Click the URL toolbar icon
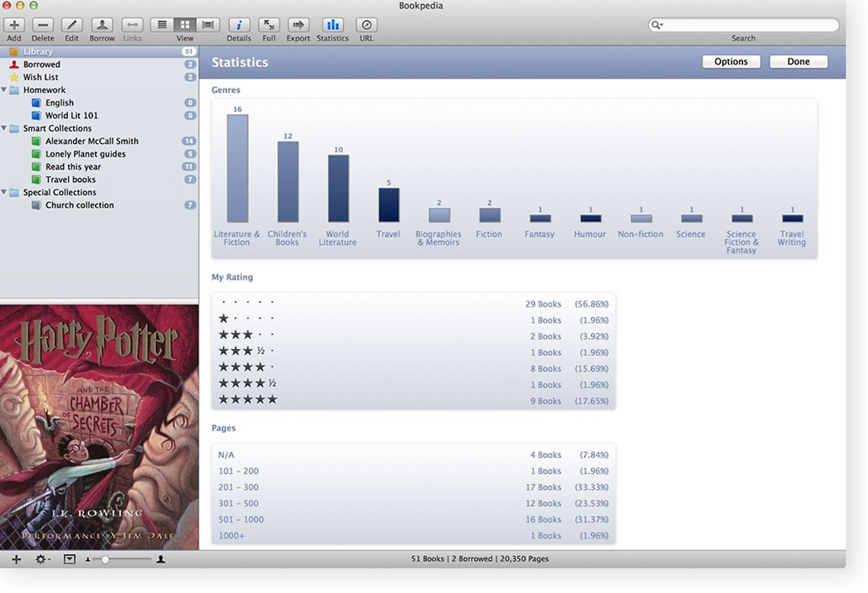 point(366,25)
